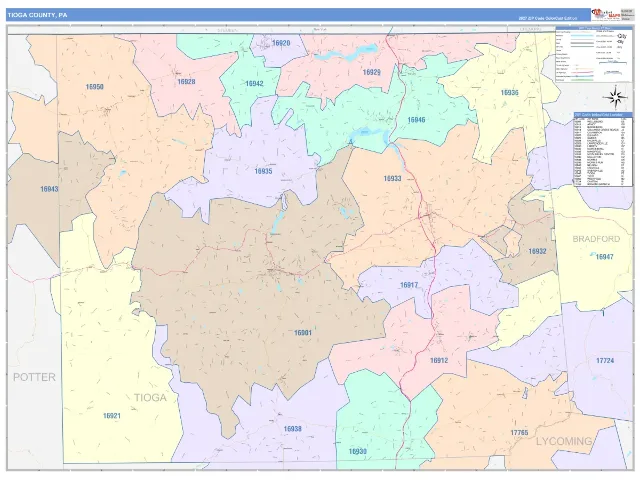Select ZIP code label 16942
The height and width of the screenshot is (480, 640).
click(254, 84)
